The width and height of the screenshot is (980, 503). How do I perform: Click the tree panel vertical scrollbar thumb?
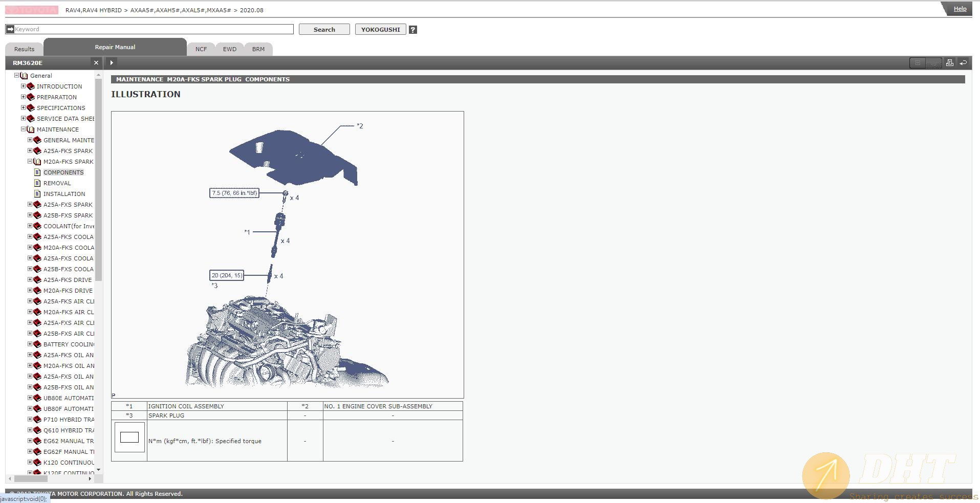point(99,179)
